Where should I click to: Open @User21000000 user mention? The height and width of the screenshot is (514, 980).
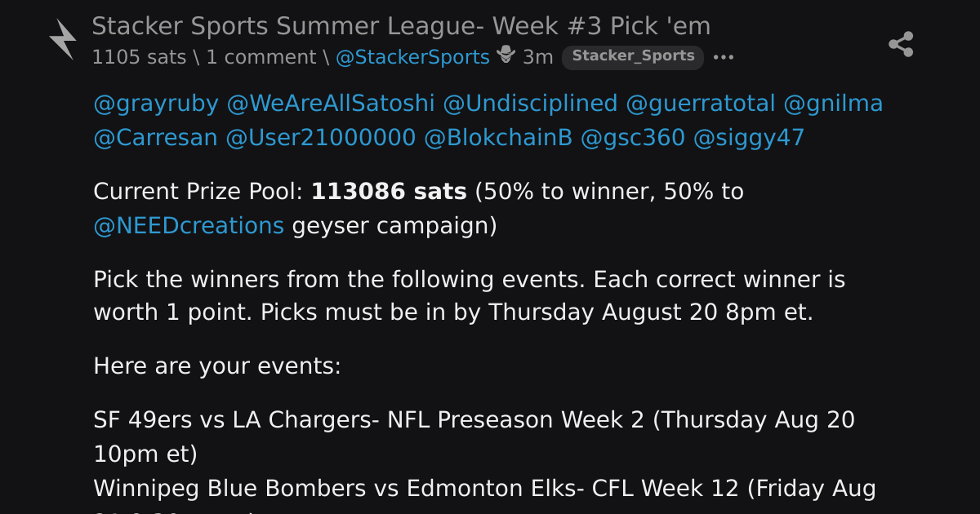[x=320, y=138]
